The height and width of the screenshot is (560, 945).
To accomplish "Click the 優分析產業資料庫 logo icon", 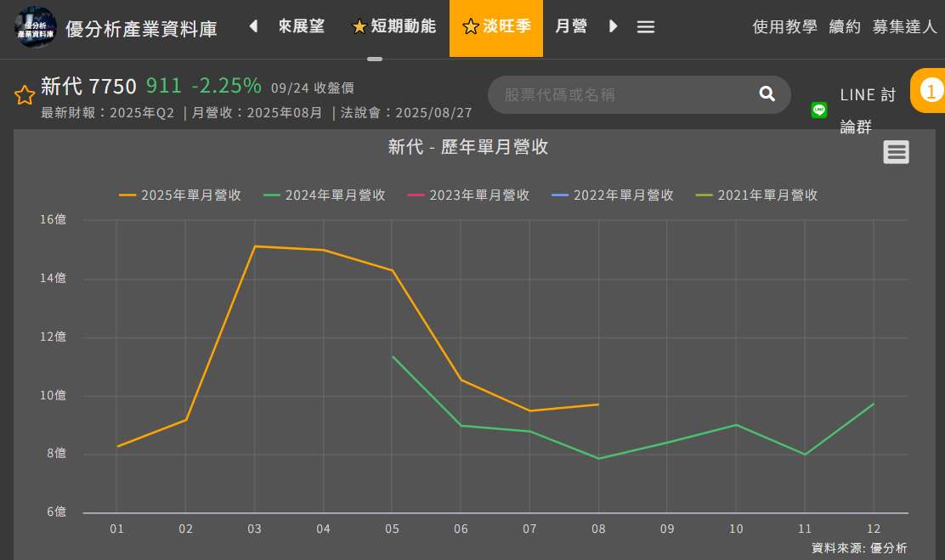I will click(x=35, y=27).
